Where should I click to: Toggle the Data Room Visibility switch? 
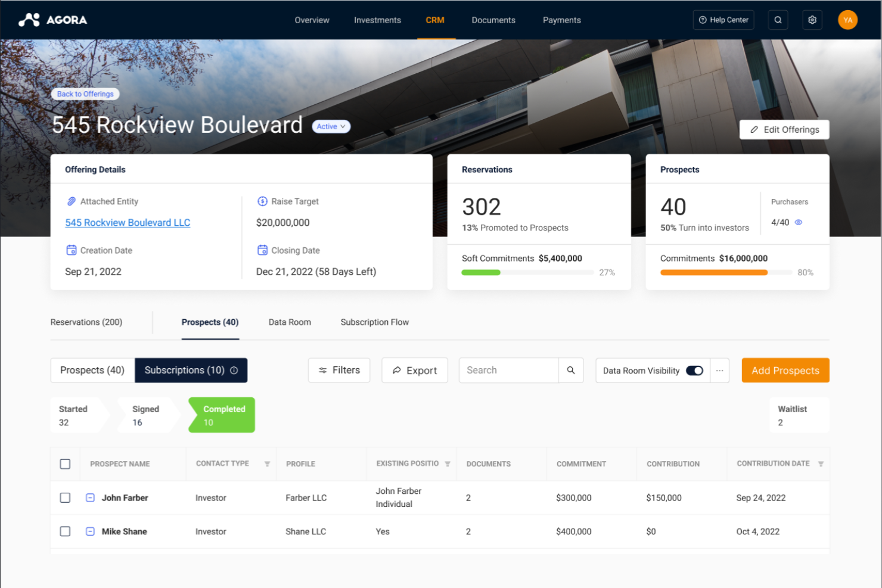coord(694,370)
